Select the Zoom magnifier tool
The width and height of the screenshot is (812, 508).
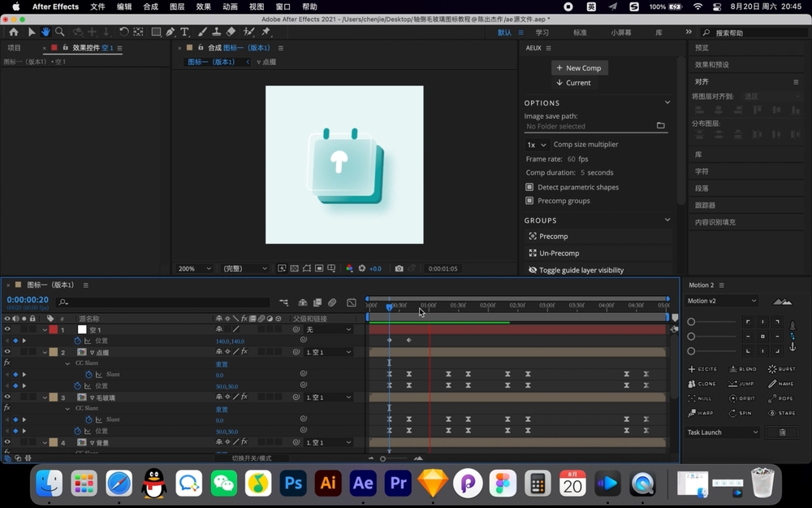point(60,33)
